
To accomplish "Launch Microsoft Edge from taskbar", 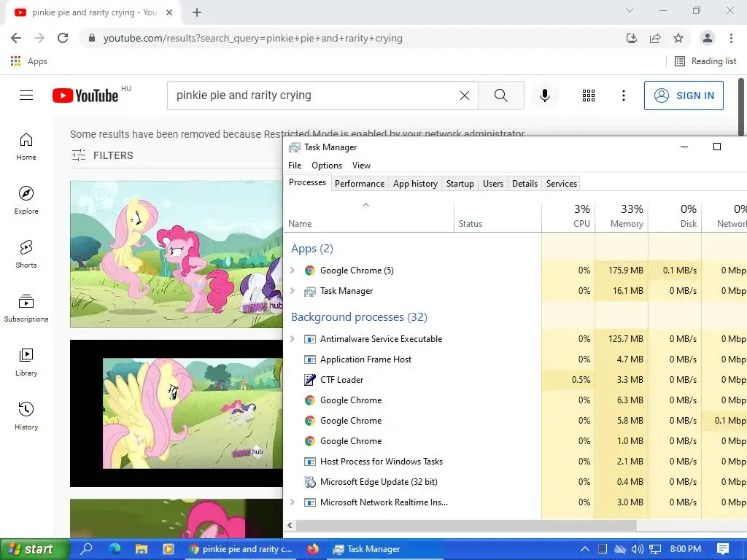I will (115, 549).
